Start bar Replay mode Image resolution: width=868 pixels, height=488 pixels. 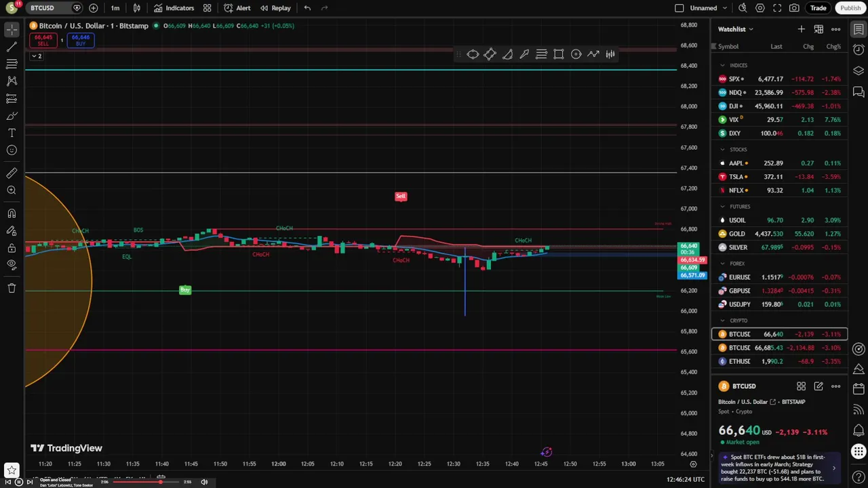coord(275,8)
